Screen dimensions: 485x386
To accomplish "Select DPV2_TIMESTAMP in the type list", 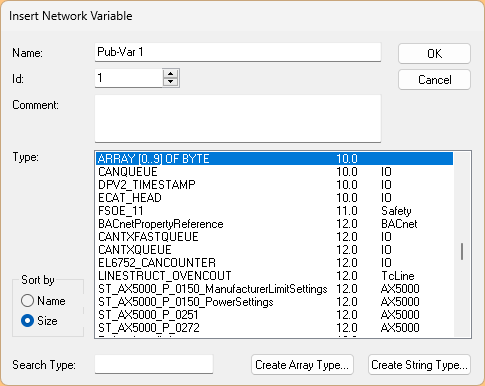I will [274, 185].
